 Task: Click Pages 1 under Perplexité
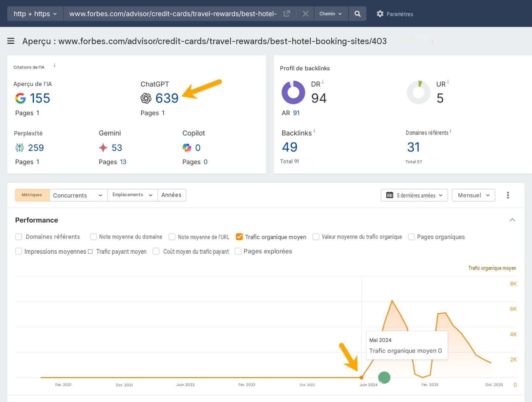click(x=27, y=162)
